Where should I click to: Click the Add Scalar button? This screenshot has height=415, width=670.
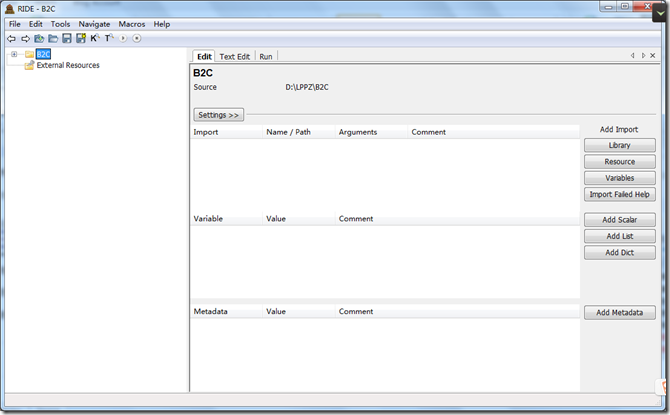[x=620, y=220]
